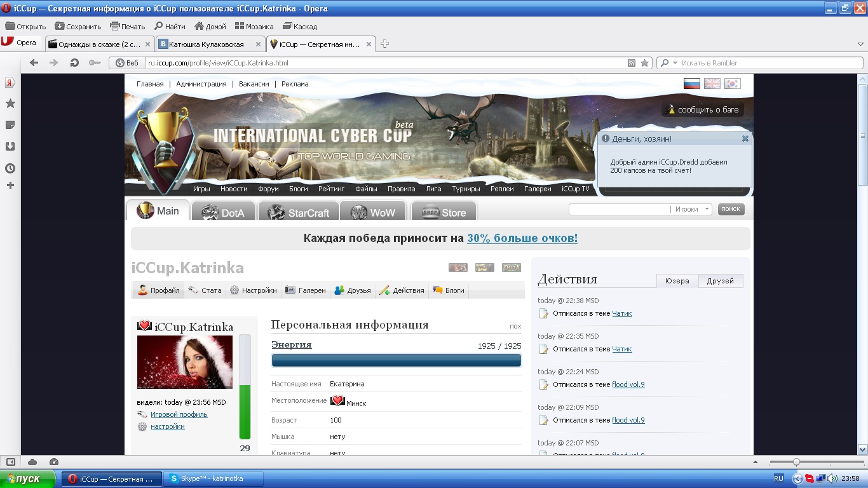Switch site language to Korean flag
This screenshot has width=868, height=488.
pos(732,84)
